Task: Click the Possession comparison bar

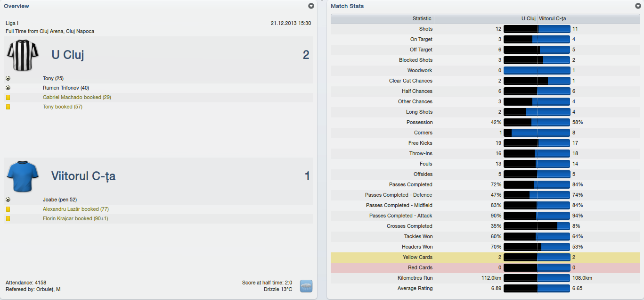Action: point(537,122)
